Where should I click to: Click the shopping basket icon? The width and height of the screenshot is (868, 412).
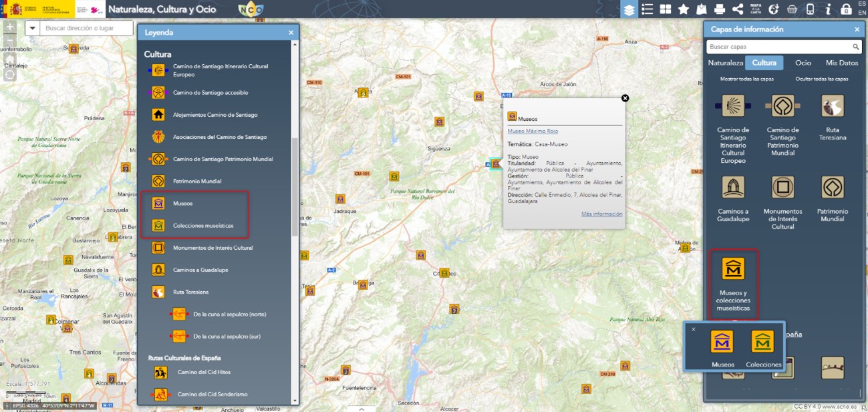pyautogui.click(x=792, y=9)
